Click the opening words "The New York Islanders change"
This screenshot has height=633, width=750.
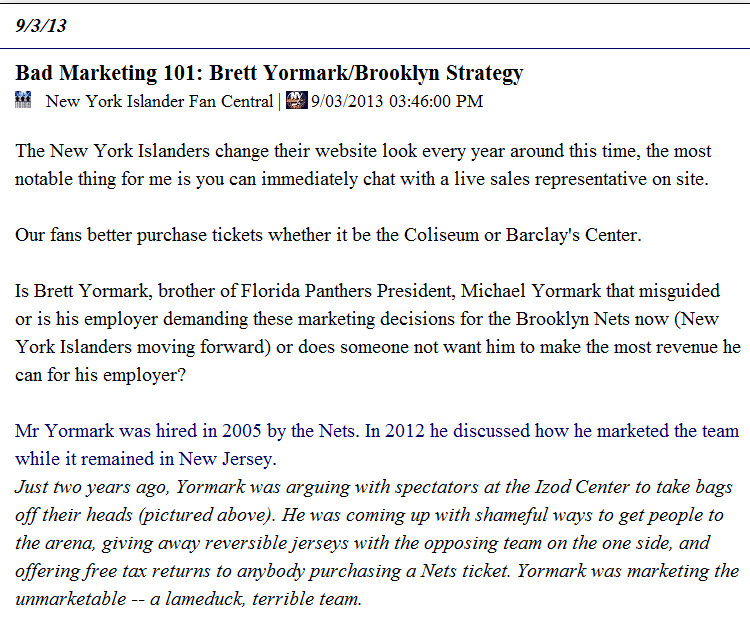[x=133, y=152]
